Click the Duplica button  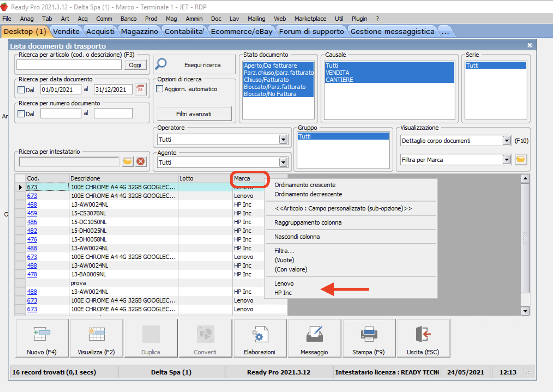(151, 338)
